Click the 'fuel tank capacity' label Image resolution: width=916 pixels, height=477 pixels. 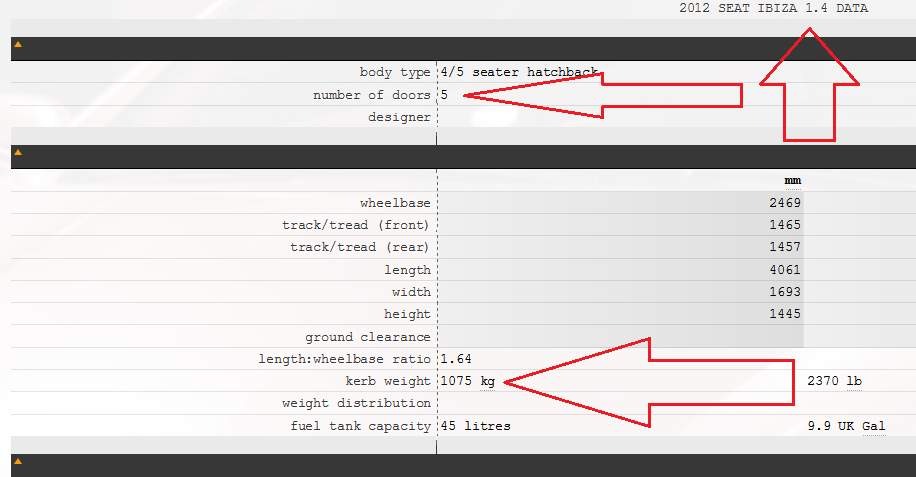click(x=360, y=426)
